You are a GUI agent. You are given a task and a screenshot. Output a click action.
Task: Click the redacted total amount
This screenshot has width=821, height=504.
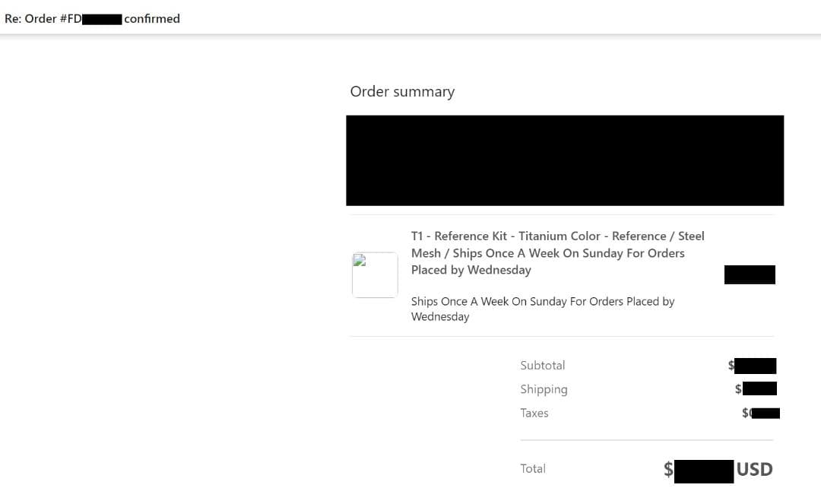pyautogui.click(x=704, y=471)
